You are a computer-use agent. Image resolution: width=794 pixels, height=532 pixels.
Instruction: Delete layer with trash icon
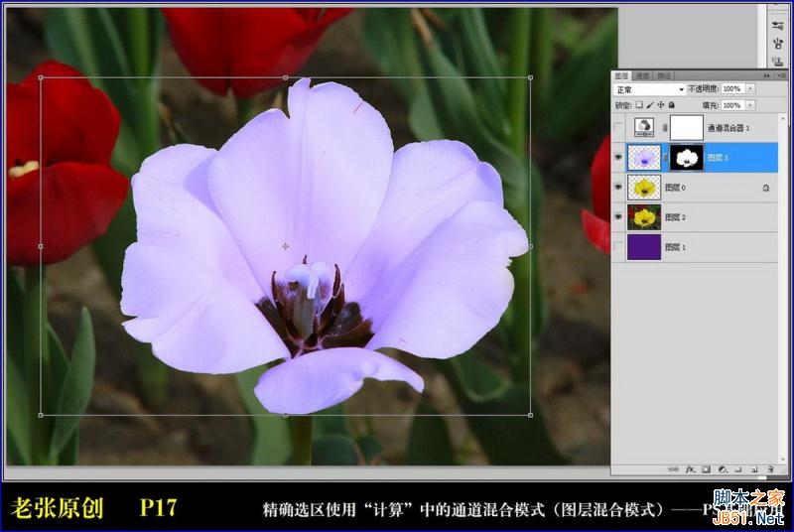coord(770,469)
